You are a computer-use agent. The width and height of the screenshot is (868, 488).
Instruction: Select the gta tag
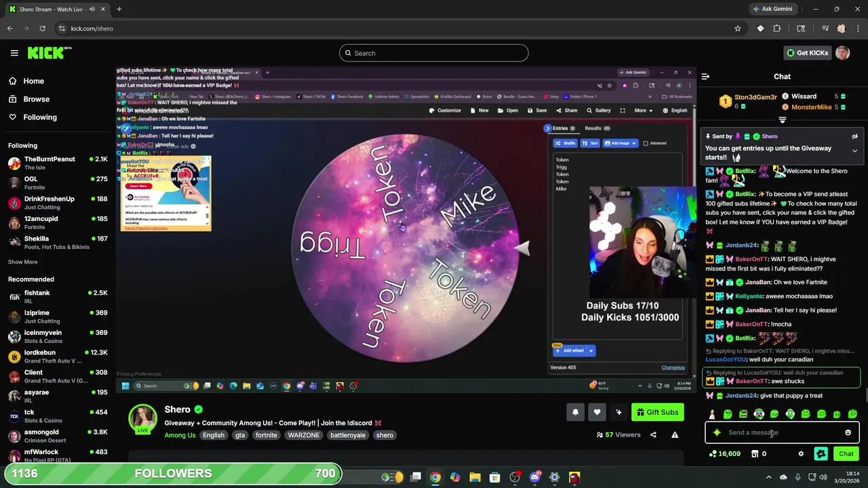point(240,435)
